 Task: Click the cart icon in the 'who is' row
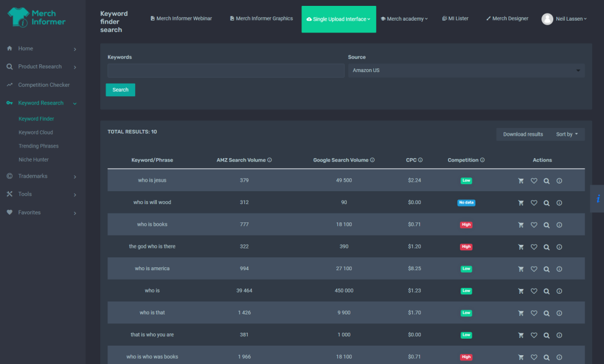click(x=521, y=291)
